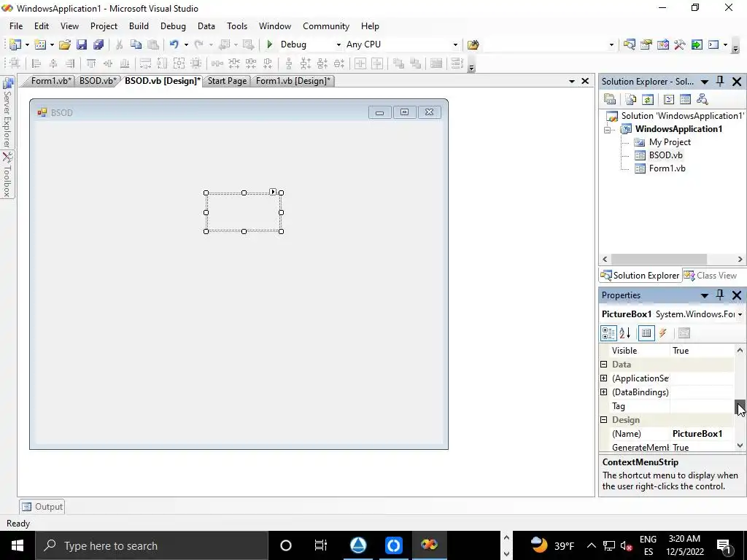This screenshot has width=747, height=560.
Task: Show events with the lightning bolt icon
Action: click(662, 333)
